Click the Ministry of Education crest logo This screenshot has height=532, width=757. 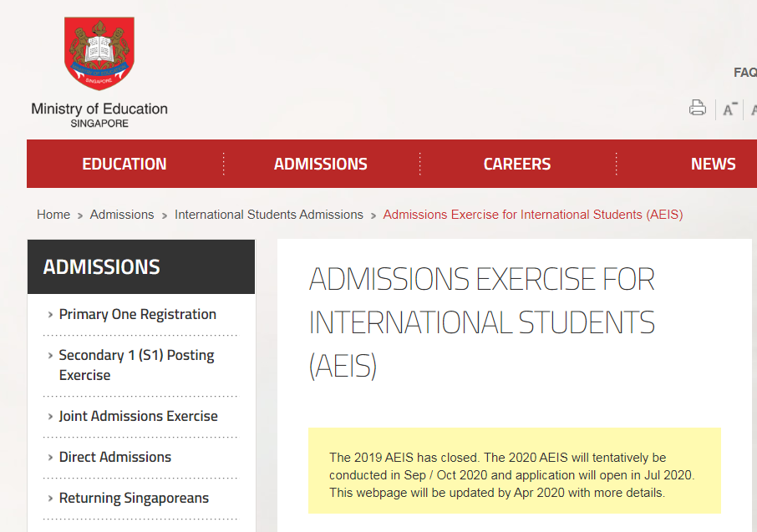pyautogui.click(x=99, y=54)
